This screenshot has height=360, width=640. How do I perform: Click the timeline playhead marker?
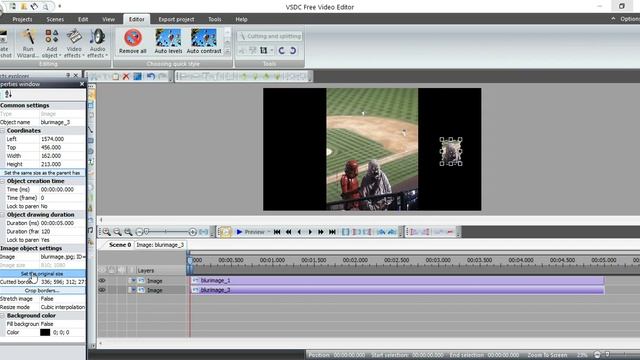click(189, 261)
